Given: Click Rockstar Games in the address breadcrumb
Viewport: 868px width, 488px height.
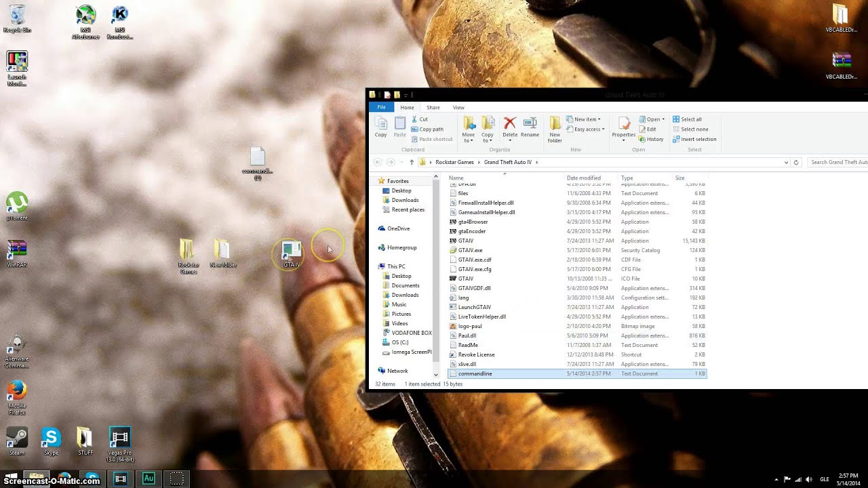Looking at the screenshot, I should pos(454,162).
